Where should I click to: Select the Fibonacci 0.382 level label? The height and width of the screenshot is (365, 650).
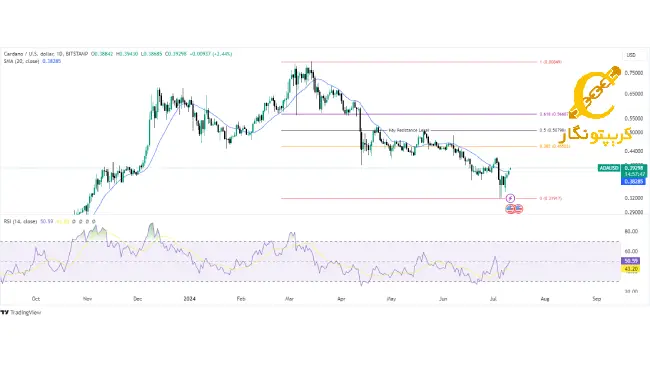pyautogui.click(x=554, y=146)
